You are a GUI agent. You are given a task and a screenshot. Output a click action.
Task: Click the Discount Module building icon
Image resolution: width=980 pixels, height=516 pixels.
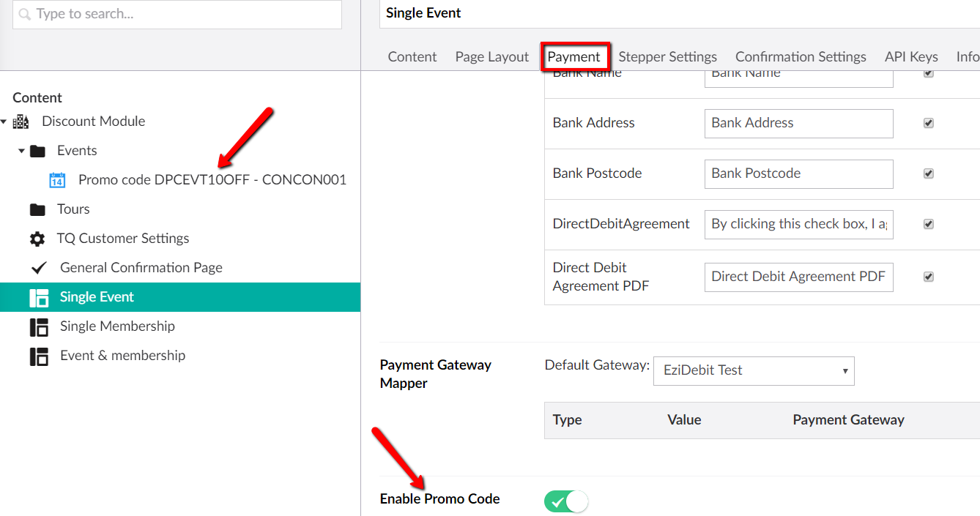pyautogui.click(x=21, y=121)
